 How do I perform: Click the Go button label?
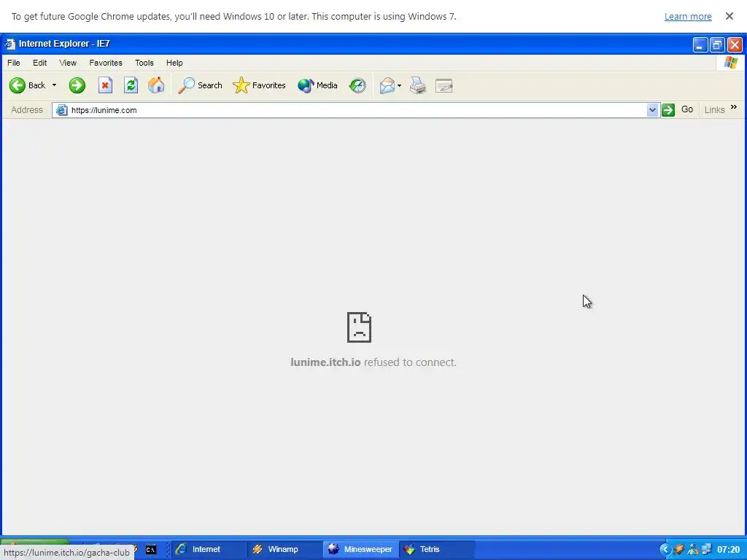(x=687, y=109)
